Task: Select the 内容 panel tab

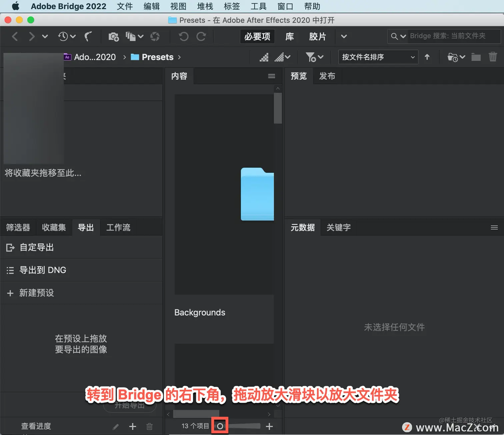Action: 179,76
